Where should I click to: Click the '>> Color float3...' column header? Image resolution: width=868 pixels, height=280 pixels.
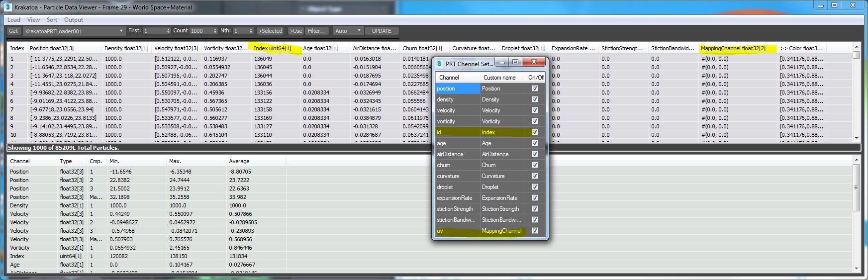[801, 48]
